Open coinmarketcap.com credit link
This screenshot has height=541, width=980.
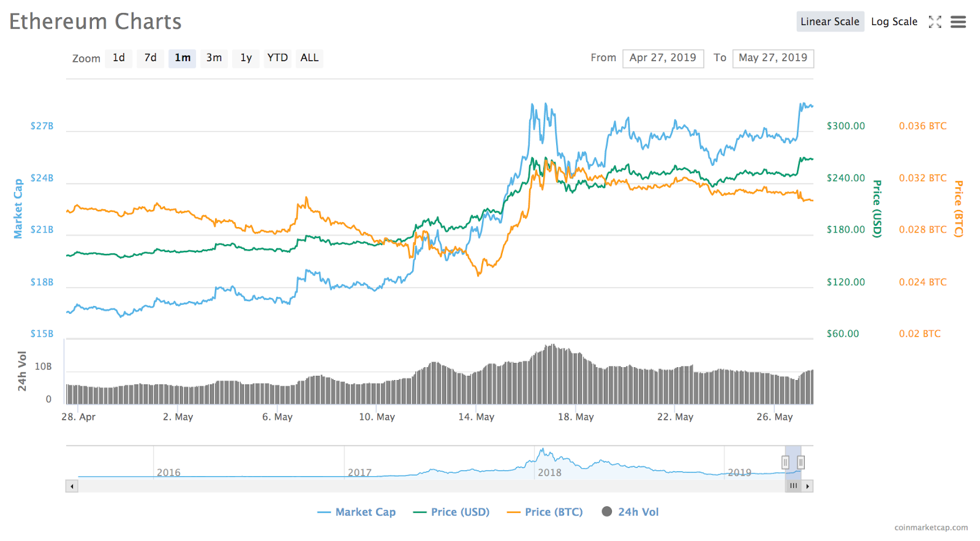pos(931,528)
